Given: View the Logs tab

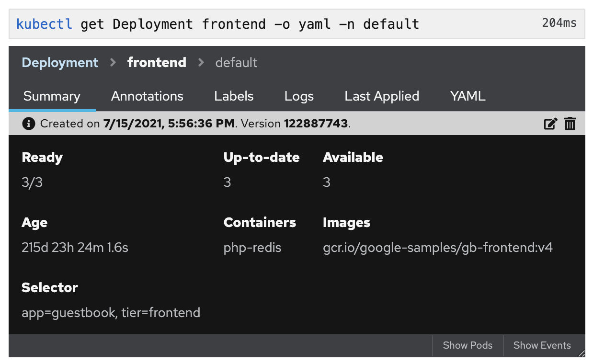Looking at the screenshot, I should 299,96.
